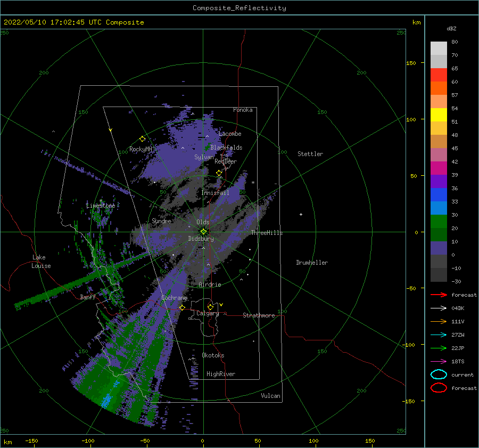
Task: Click the Limestone label
Action: pyautogui.click(x=101, y=206)
